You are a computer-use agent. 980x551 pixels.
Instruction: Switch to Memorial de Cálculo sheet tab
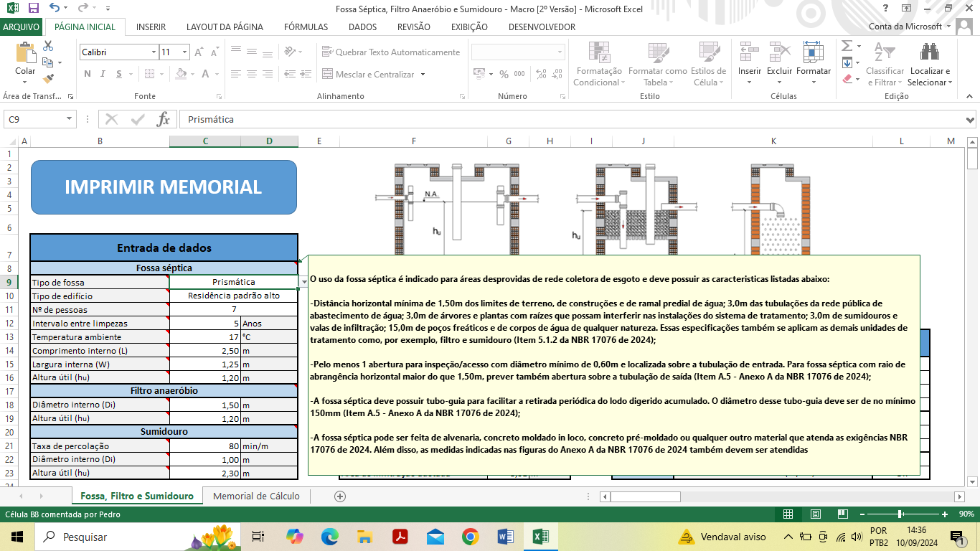click(x=256, y=496)
